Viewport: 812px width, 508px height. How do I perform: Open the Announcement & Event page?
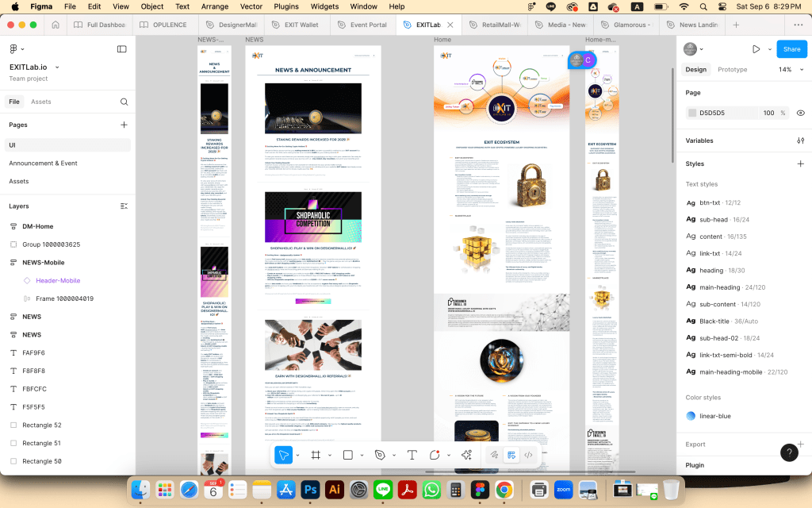click(43, 163)
